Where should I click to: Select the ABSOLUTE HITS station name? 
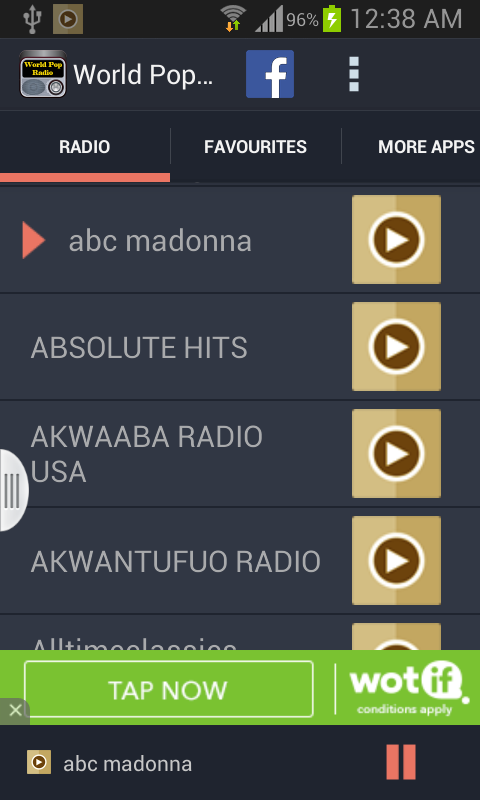point(139,347)
